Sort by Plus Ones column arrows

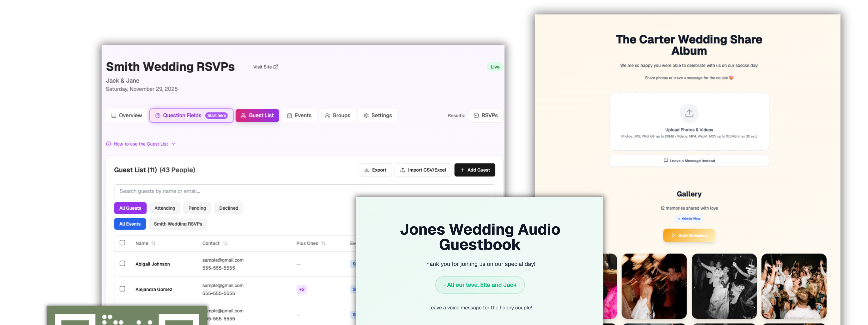coord(324,243)
